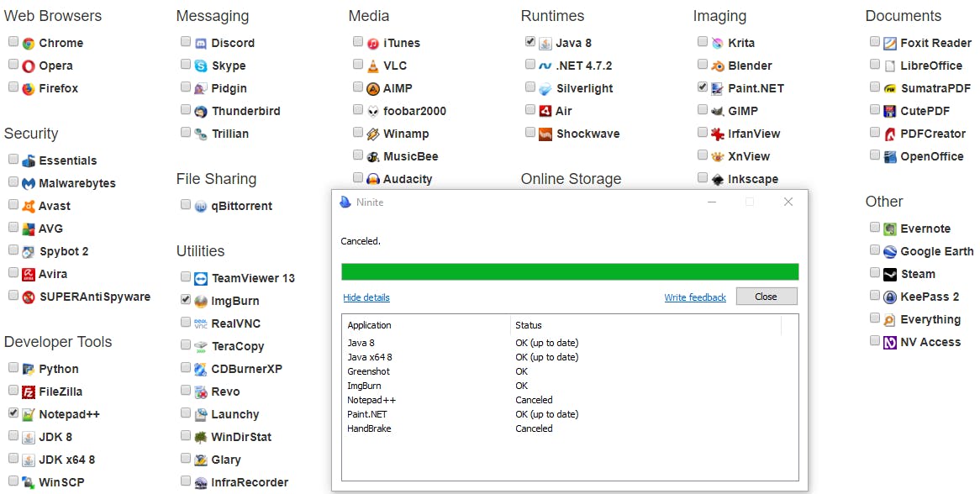Click the Paint.NET entry in details list
This screenshot has width=980, height=494.
367,415
